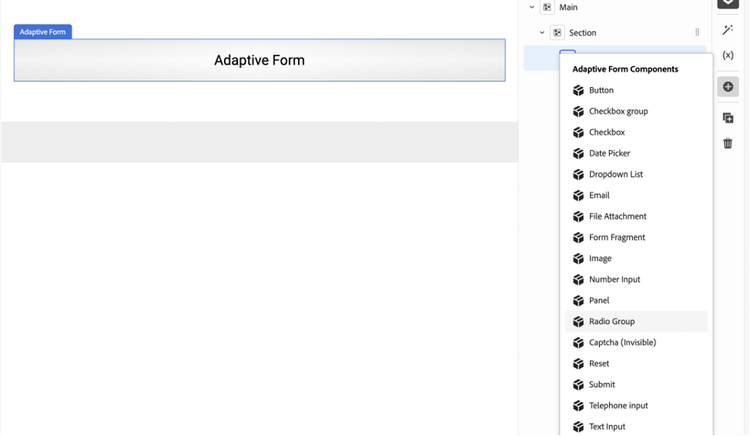This screenshot has height=436, width=750.
Task: Add a Date Picker component
Action: coord(609,153)
